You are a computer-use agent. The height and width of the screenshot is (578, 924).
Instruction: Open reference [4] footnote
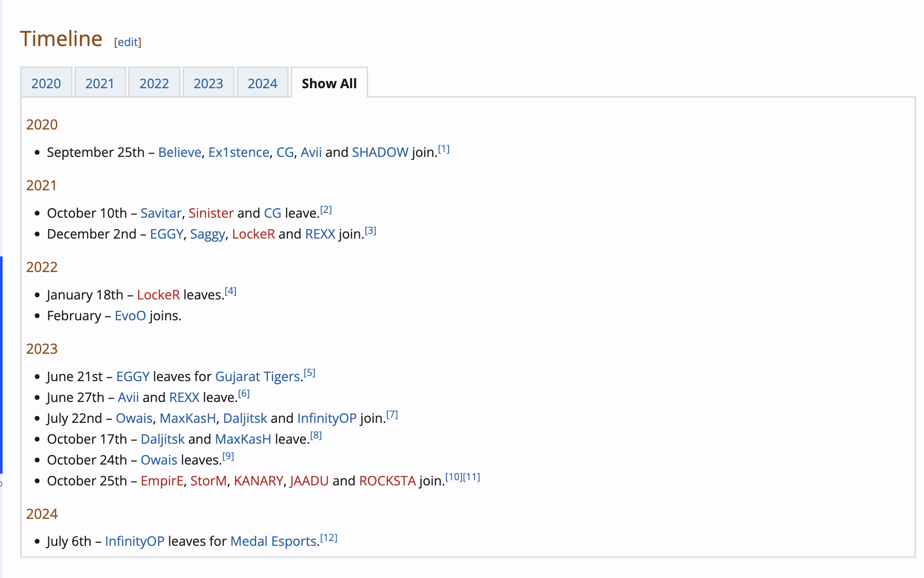pos(231,292)
